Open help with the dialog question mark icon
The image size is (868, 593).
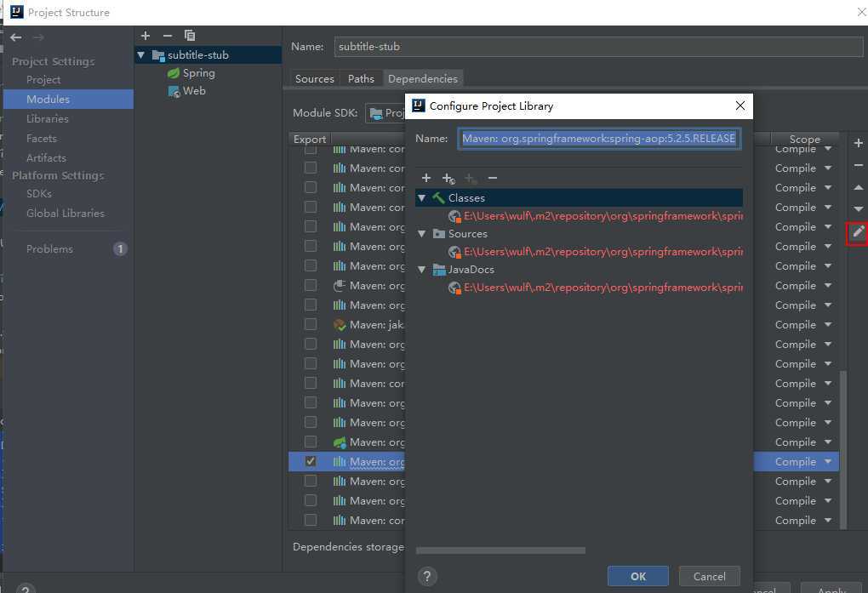427,576
